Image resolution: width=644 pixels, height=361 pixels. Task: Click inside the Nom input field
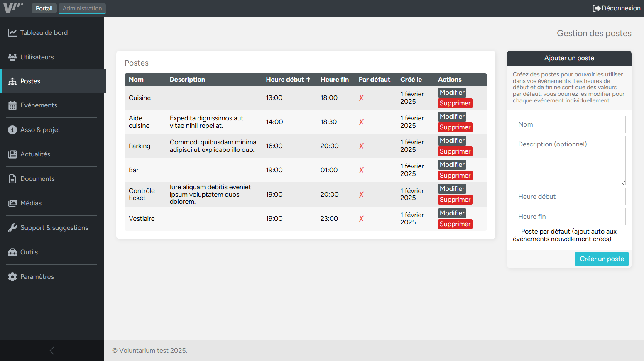[569, 124]
